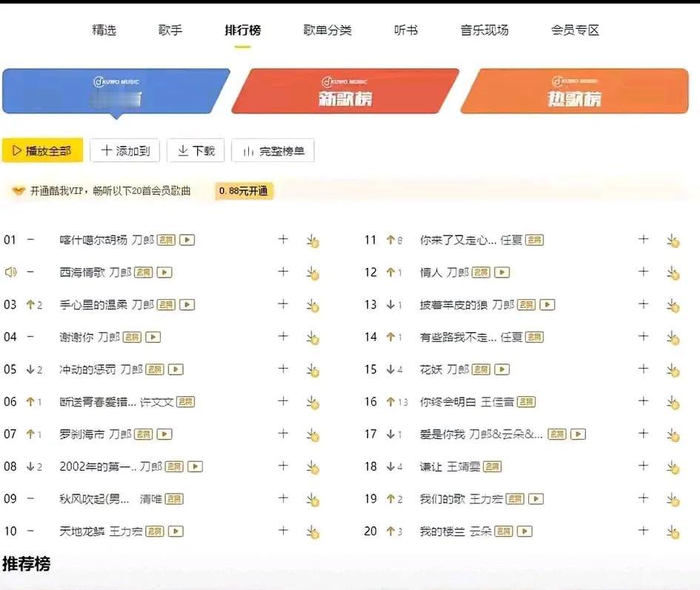Click artist name 许文文

pos(156,402)
